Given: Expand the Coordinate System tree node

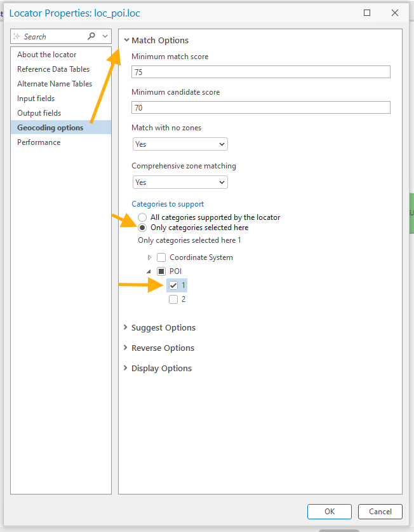Looking at the screenshot, I should pos(150,257).
